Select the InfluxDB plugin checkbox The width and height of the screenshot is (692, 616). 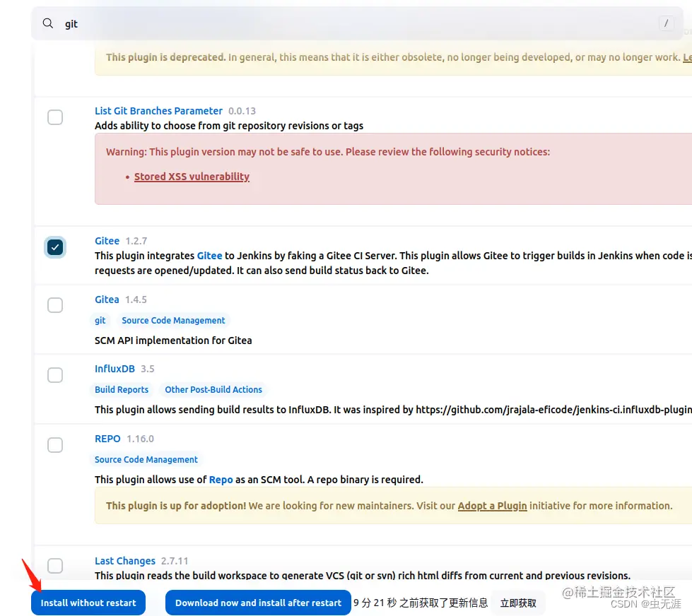[x=55, y=375]
